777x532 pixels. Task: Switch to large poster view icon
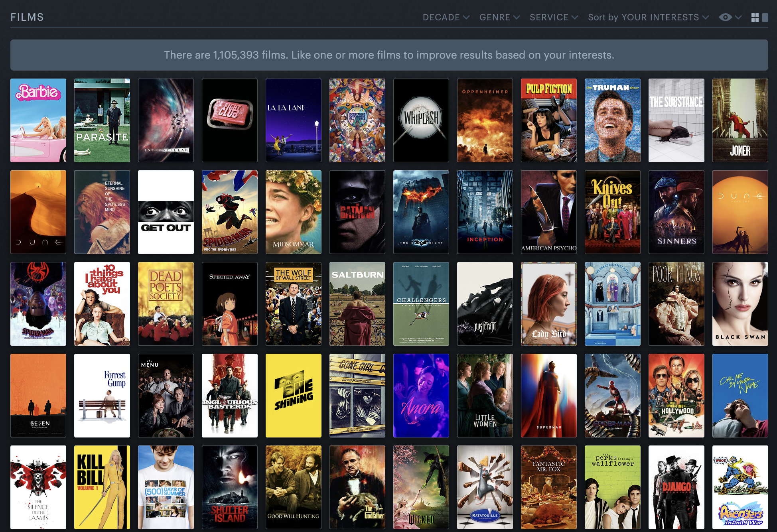click(765, 18)
